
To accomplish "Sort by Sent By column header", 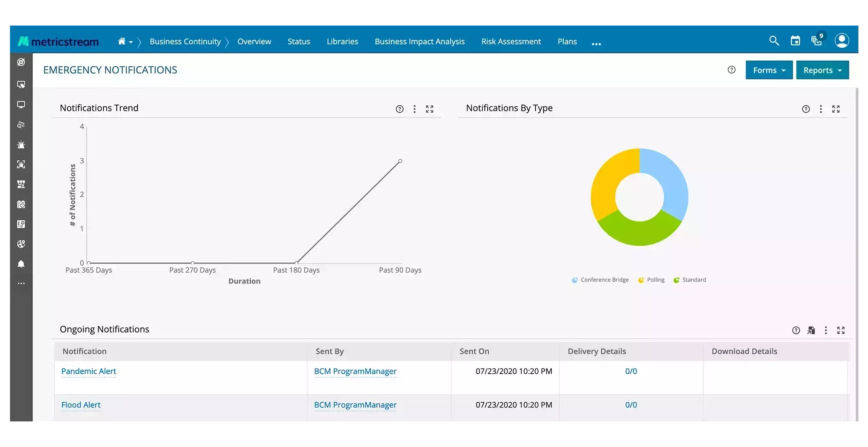I will point(379,352).
